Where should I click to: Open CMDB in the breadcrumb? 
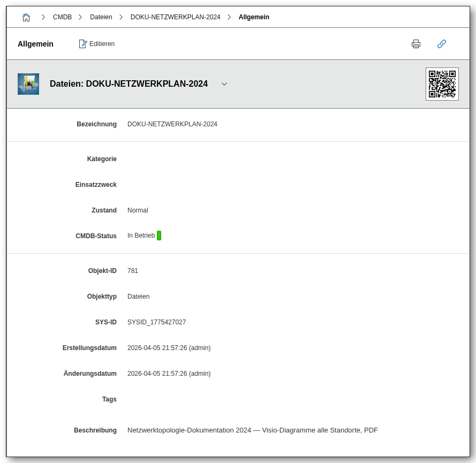point(62,17)
